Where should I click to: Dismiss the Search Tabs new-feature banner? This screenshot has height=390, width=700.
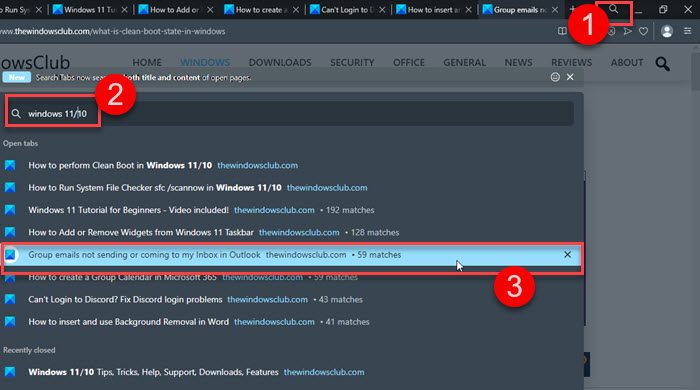(570, 77)
